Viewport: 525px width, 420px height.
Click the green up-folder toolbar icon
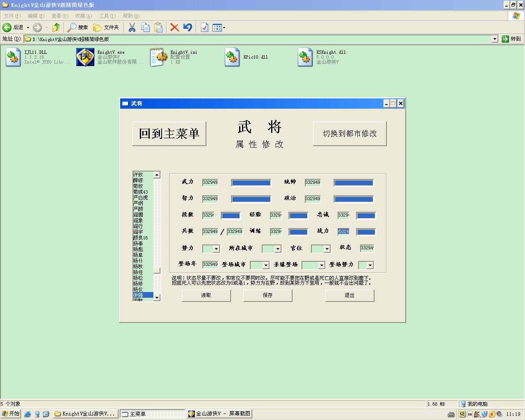coord(56,27)
